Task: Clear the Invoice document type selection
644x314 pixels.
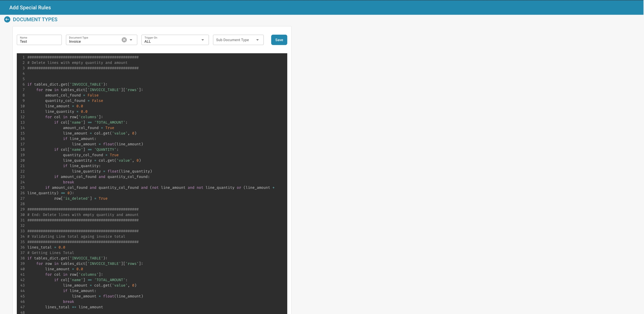Action: point(124,40)
